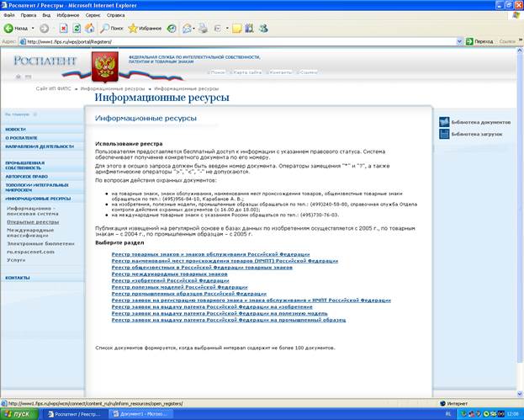Click the Messenger toolbar icon
Viewport: 524px width, 420px height.
tap(263, 29)
